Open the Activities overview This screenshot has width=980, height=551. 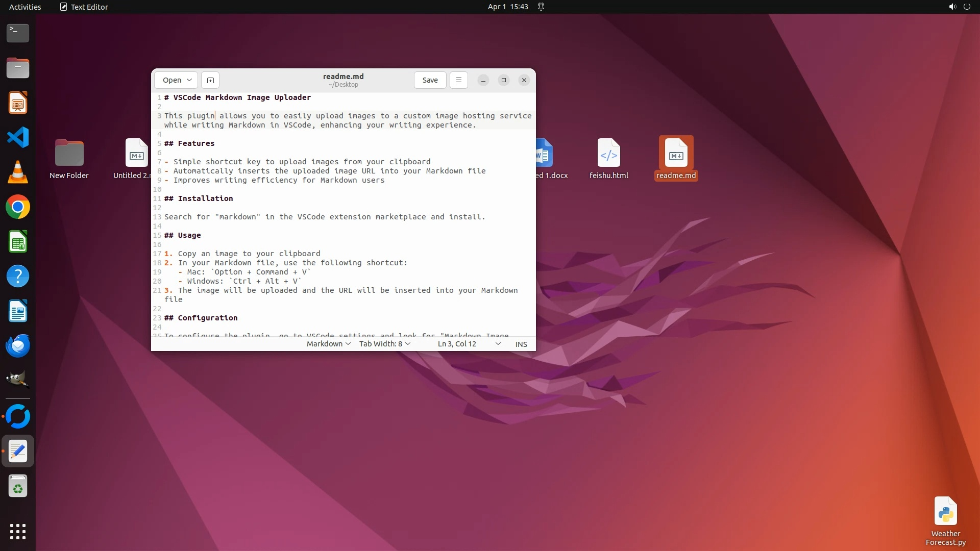click(x=25, y=7)
